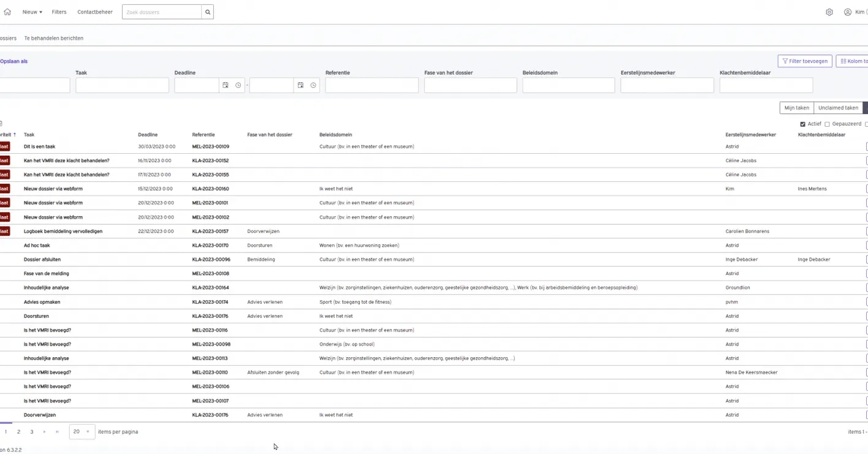Sort by Beleidsdomein column header
Image resolution: width=868 pixels, height=454 pixels.
pyautogui.click(x=336, y=135)
